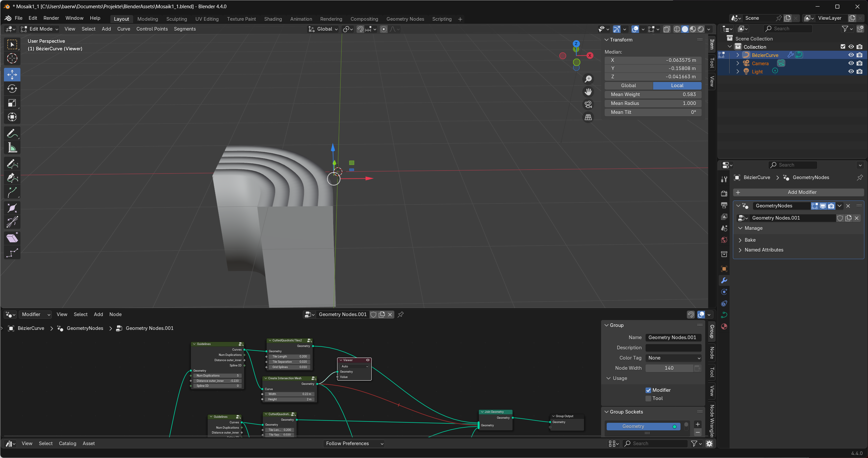
Task: Select the Rotate tool in toolbar
Action: (x=12, y=89)
